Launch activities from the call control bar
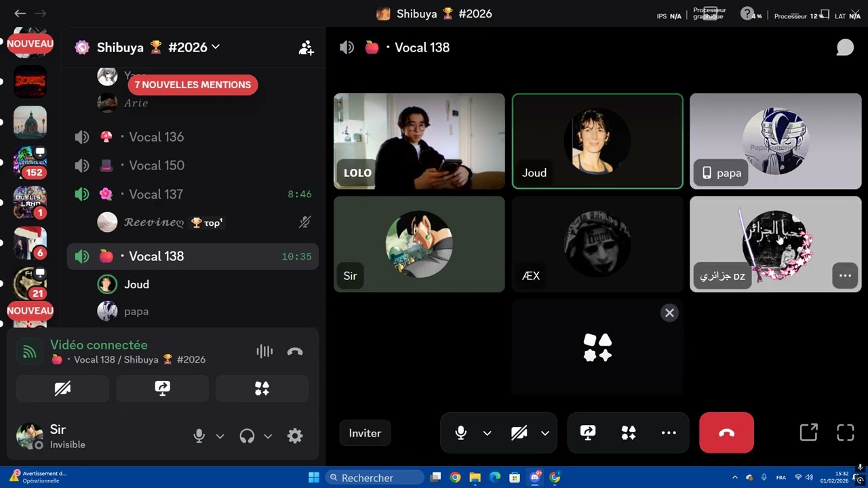 [629, 433]
